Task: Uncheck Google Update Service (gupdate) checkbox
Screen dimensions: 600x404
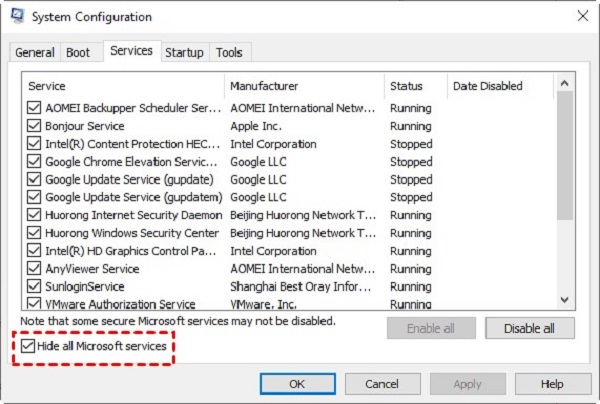Action: (x=34, y=179)
